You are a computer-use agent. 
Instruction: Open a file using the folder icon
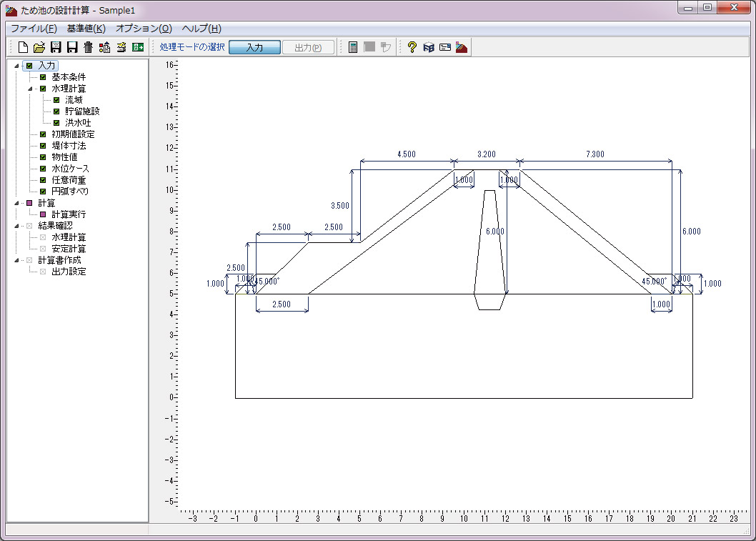[x=39, y=47]
